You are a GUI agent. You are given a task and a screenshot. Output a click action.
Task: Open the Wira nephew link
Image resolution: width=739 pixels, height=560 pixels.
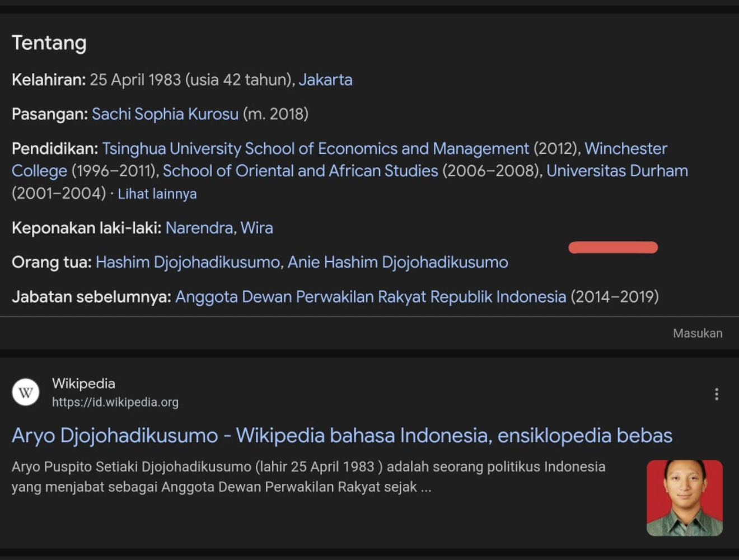pos(257,228)
